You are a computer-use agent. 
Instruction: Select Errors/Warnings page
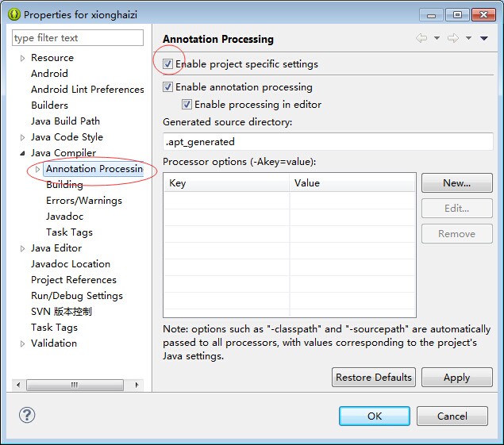click(84, 201)
